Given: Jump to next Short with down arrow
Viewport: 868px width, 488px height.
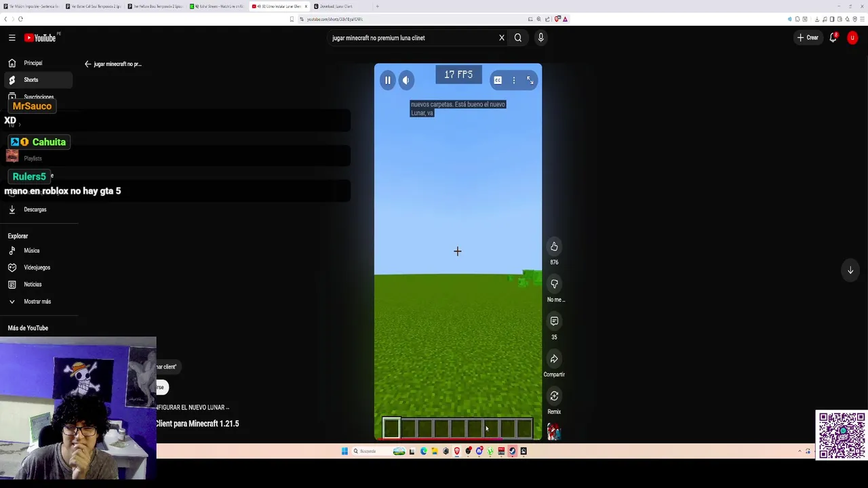Looking at the screenshot, I should (x=850, y=270).
